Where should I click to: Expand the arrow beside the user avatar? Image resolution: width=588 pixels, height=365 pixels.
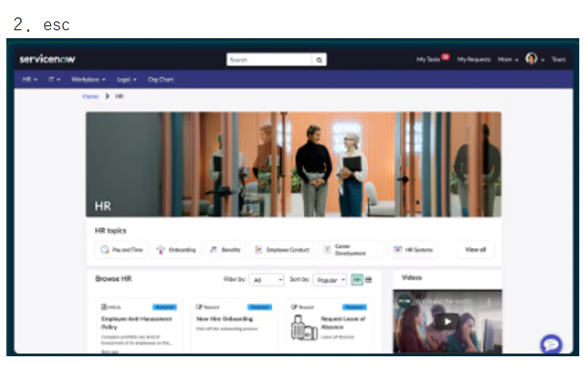click(x=543, y=60)
